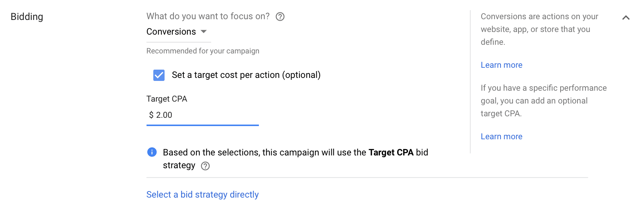This screenshot has width=644, height=213.
Task: Follow Learn more link about conversions
Action: [502, 65]
